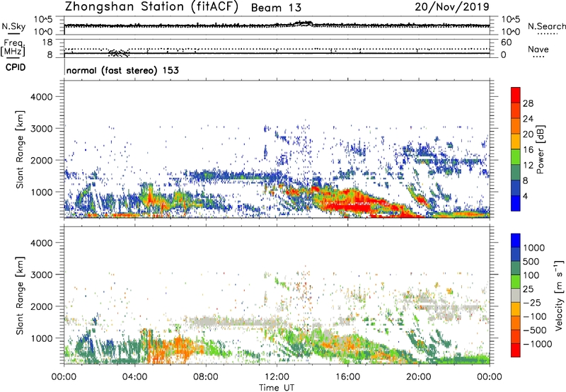Click the Zhongshan Station (fitACF) title
Viewport: 566px width, 392px height.
click(152, 7)
